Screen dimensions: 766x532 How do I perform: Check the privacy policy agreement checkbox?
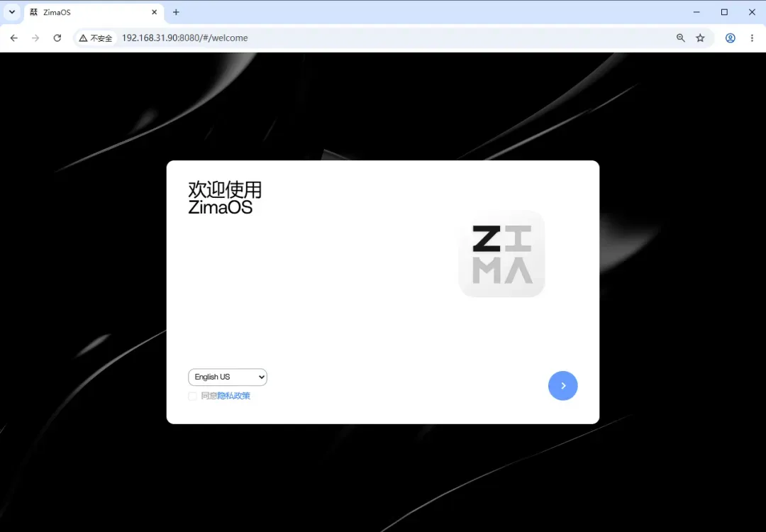(192, 396)
